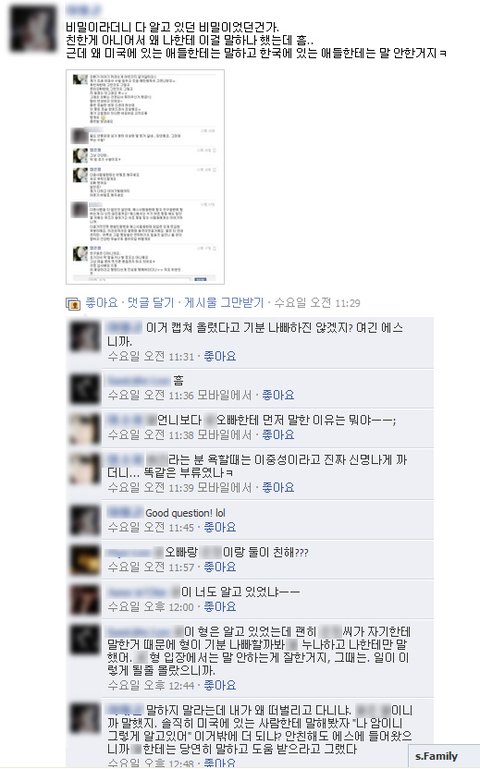The height and width of the screenshot is (769, 480).
Task: Click the avatar beside the 오후 12:00 comment
Action: pos(85,600)
